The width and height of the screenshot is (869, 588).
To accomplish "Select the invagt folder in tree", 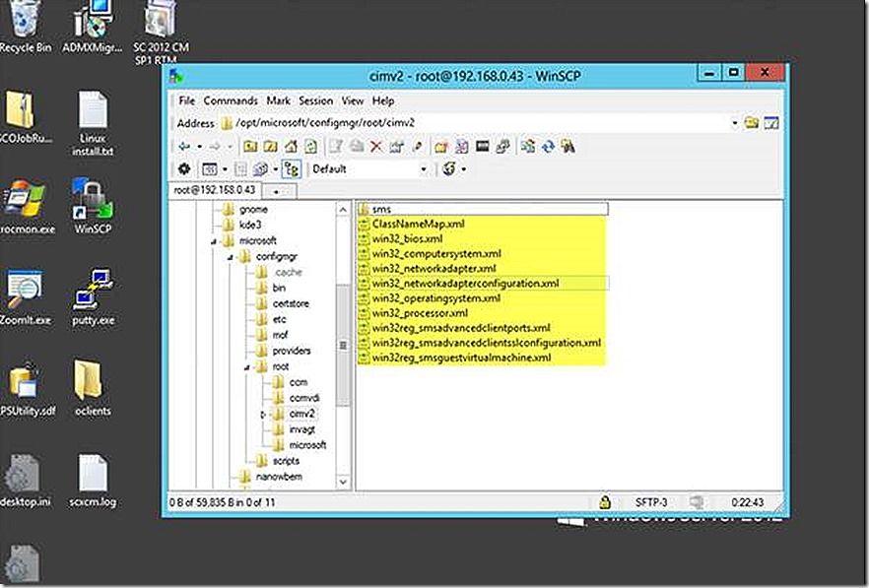I will click(302, 429).
